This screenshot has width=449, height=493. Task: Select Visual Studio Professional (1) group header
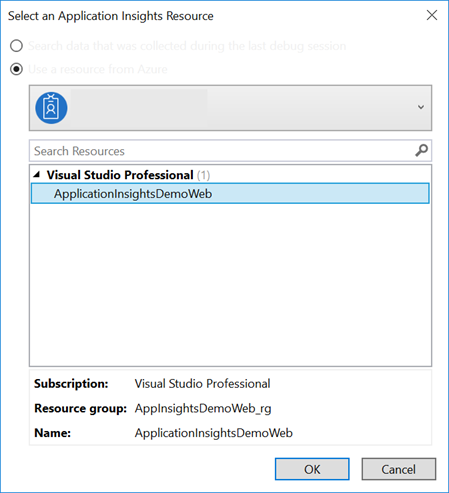coord(128,175)
